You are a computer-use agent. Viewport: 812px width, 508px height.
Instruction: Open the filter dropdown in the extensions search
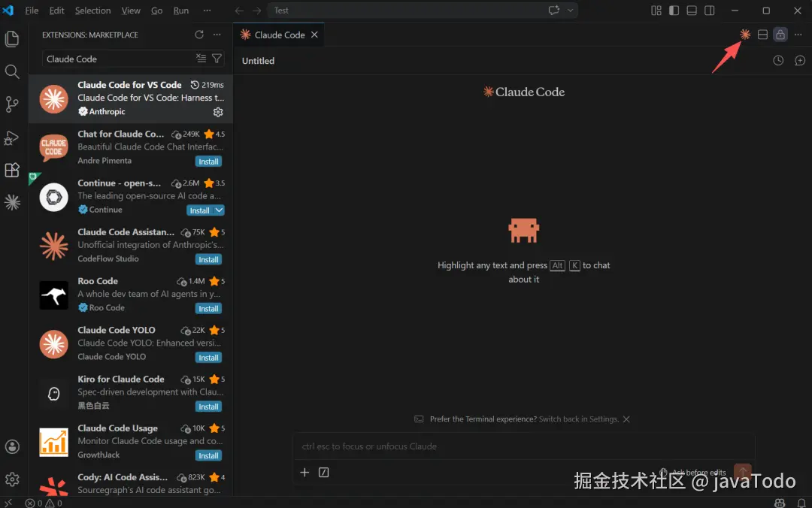[x=217, y=58]
